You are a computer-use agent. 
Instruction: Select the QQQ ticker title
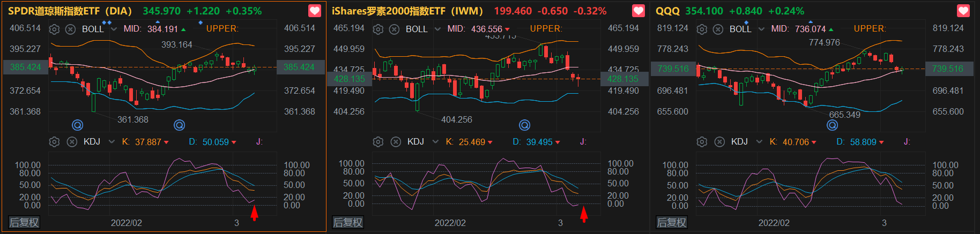click(667, 11)
